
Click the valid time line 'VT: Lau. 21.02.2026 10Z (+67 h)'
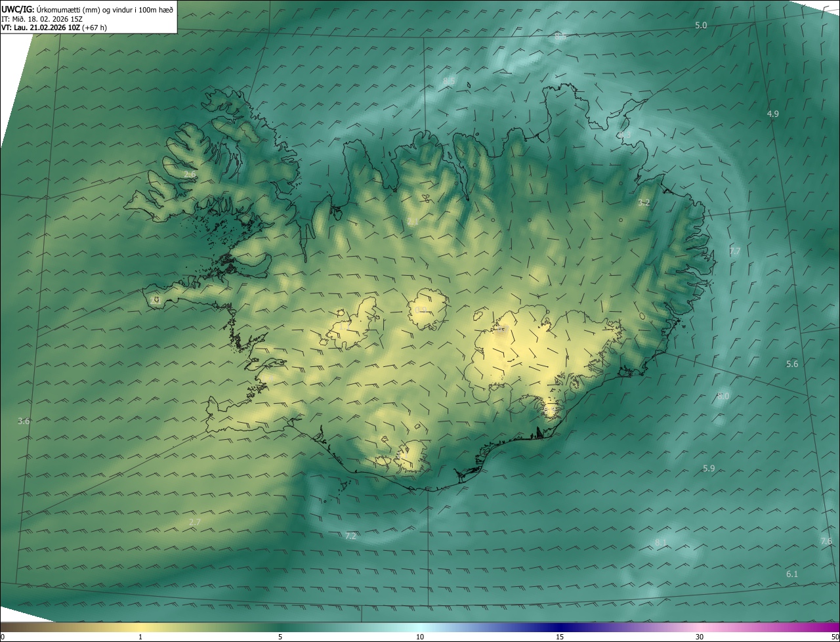pyautogui.click(x=54, y=28)
